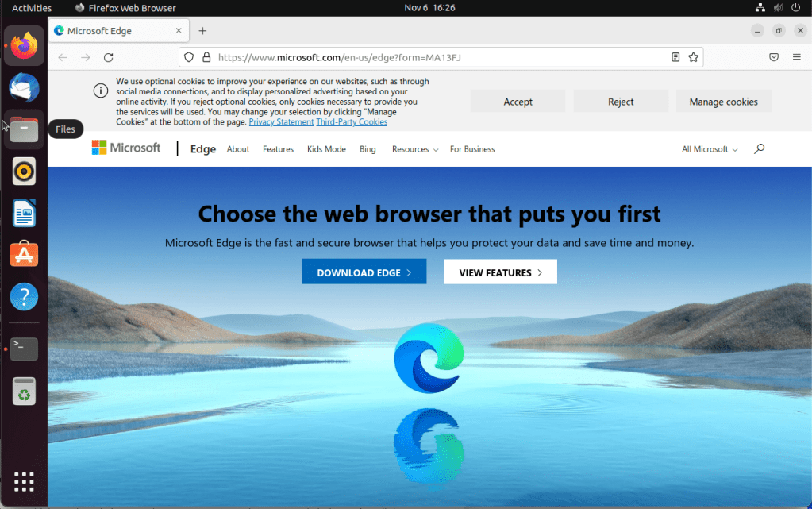The width and height of the screenshot is (812, 509).
Task: Accept optional cookies
Action: coord(518,102)
